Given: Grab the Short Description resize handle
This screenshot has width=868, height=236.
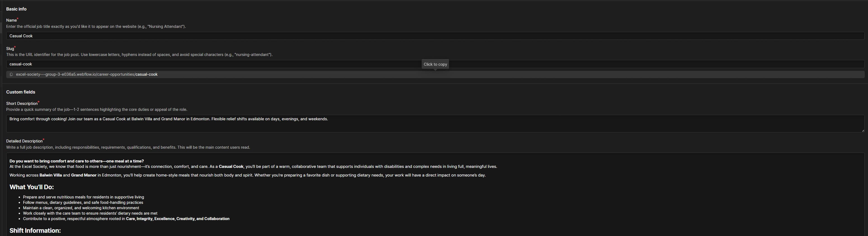Looking at the screenshot, I should (x=863, y=130).
